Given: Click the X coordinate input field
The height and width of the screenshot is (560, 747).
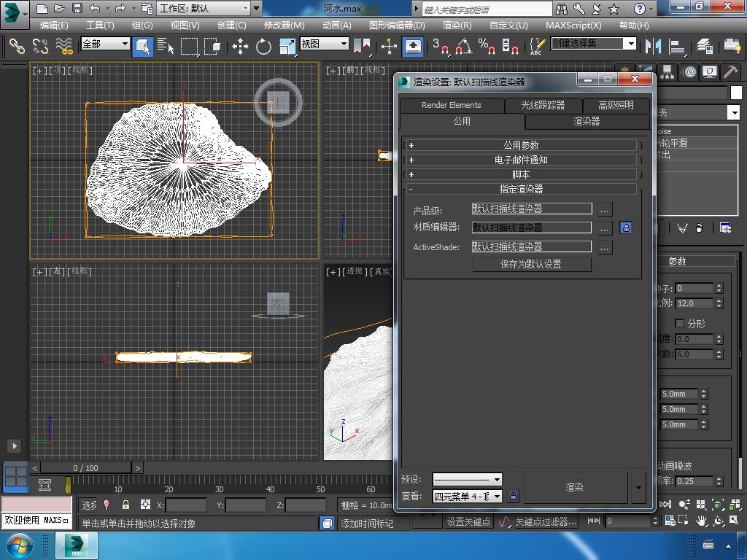Looking at the screenshot, I should 186,505.
